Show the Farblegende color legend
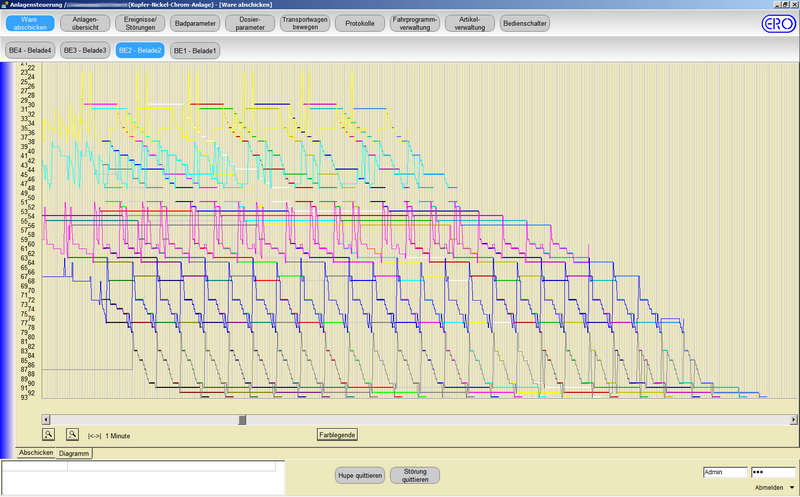Screen dimensions: 800x497 pyautogui.click(x=337, y=435)
